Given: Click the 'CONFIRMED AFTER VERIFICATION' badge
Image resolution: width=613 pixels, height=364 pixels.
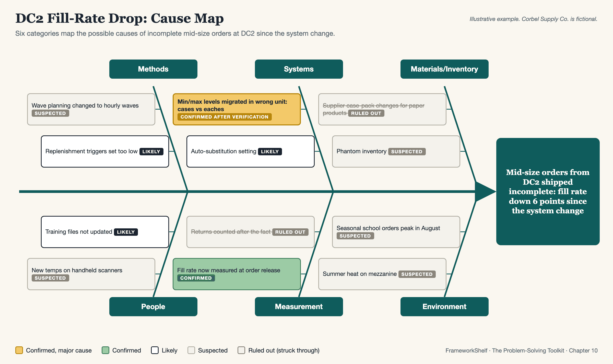Looking at the screenshot, I should point(225,117).
